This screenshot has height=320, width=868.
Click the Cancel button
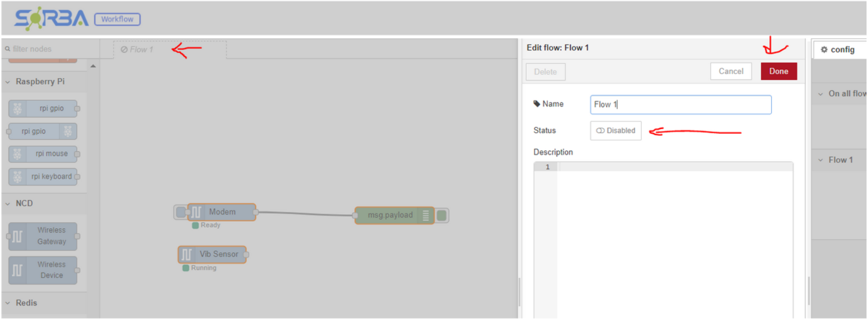tap(730, 71)
